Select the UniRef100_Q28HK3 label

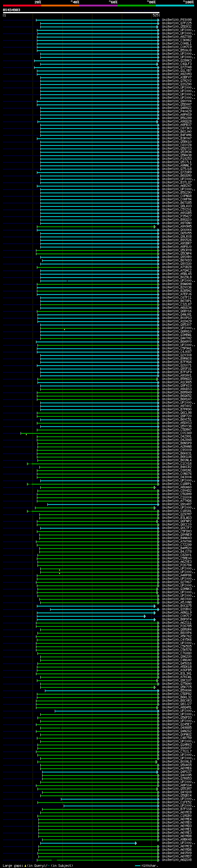click(x=176, y=61)
